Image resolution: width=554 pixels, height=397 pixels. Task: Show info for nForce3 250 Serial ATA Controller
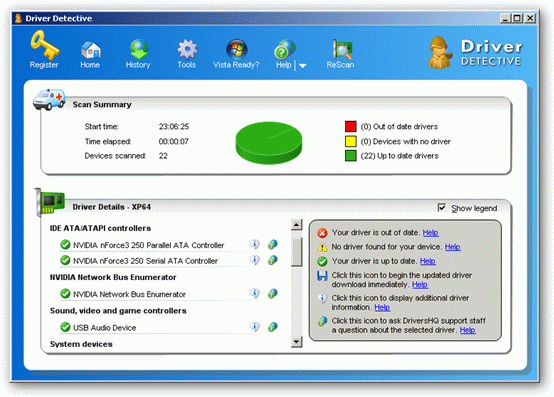coord(255,260)
